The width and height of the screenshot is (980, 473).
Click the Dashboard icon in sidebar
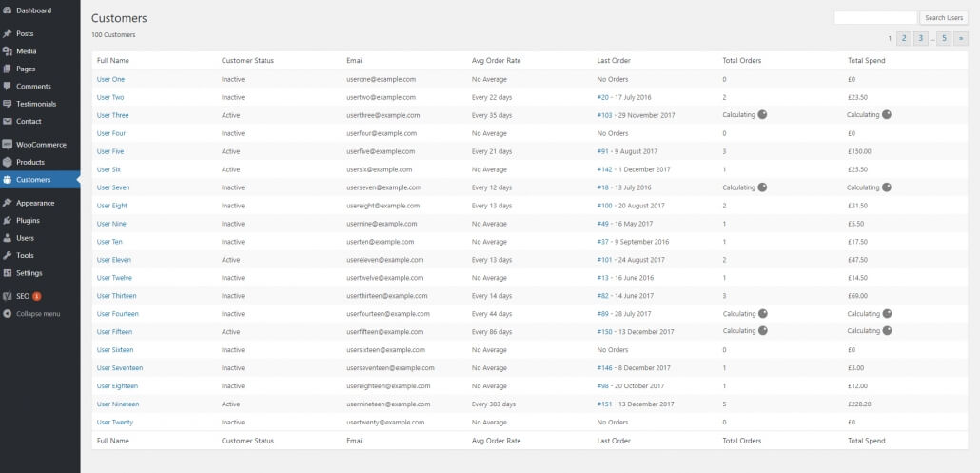8,10
